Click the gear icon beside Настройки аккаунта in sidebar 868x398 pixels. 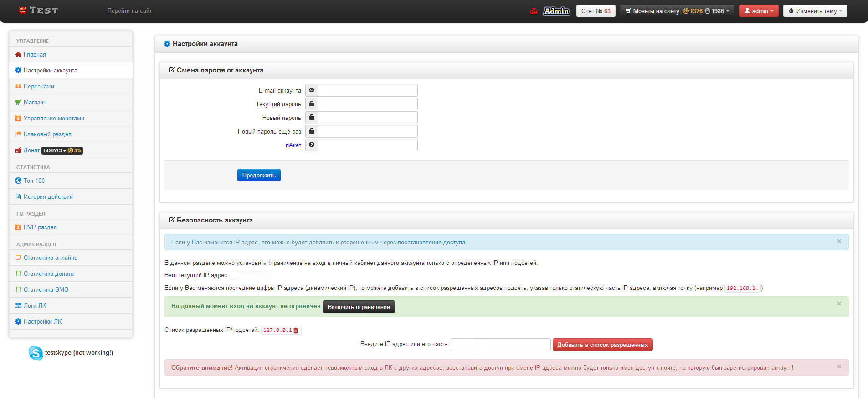[x=18, y=70]
